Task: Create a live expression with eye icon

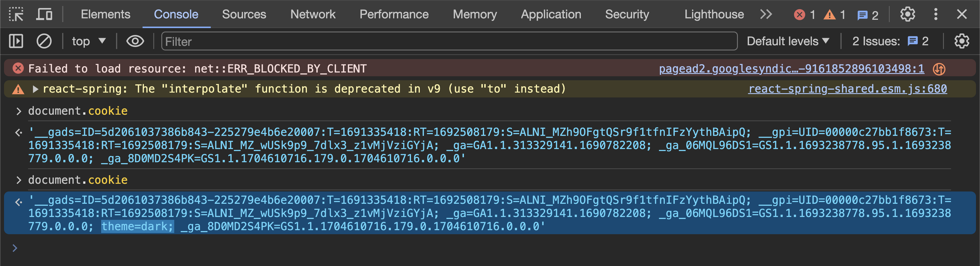Action: 135,41
